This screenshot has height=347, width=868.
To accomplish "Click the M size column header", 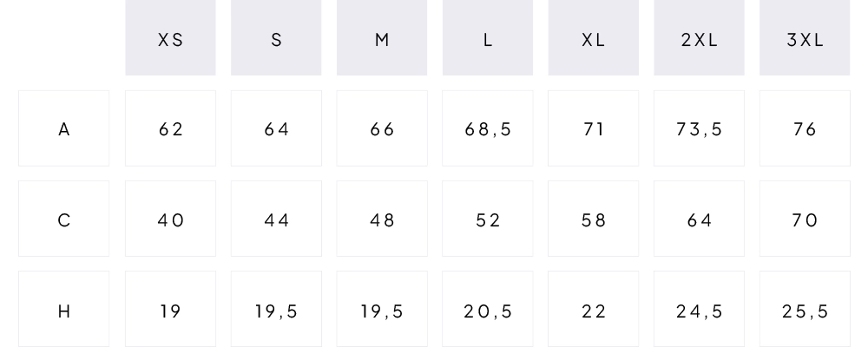I will [x=382, y=39].
